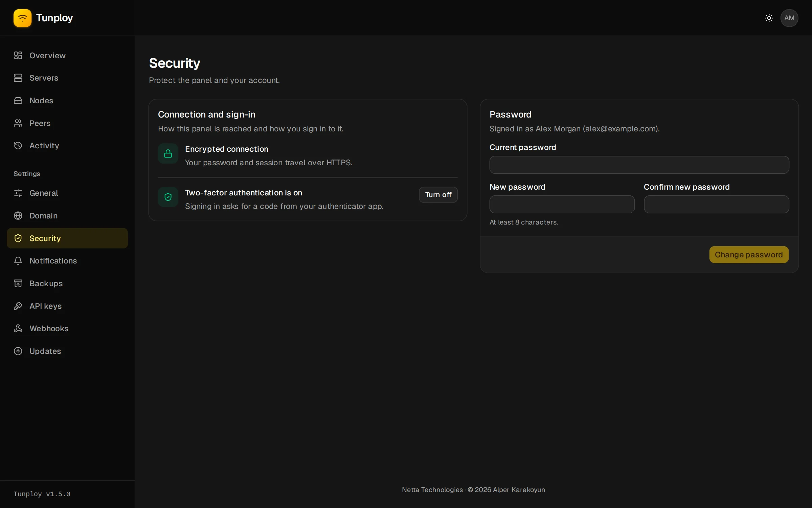812x508 pixels.
Task: Click the Security shield icon in sidebar
Action: tap(18, 238)
